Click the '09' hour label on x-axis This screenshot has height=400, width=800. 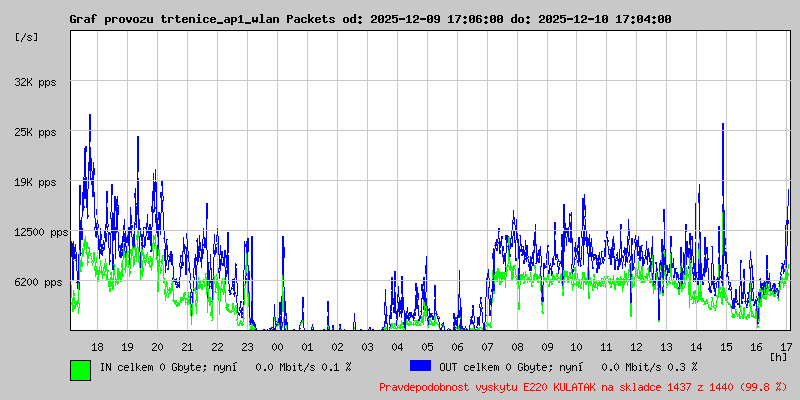pyautogui.click(x=547, y=347)
